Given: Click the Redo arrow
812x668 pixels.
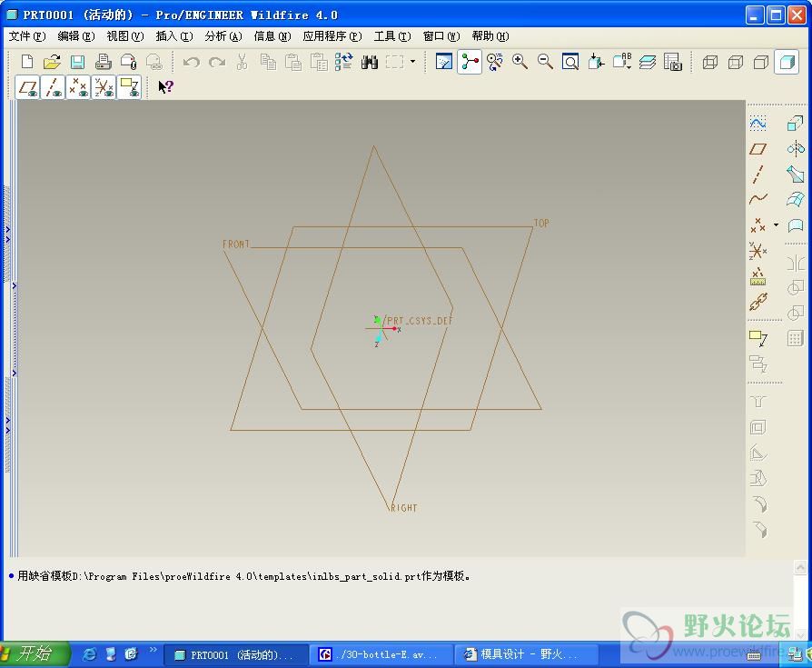Looking at the screenshot, I should coord(217,62).
